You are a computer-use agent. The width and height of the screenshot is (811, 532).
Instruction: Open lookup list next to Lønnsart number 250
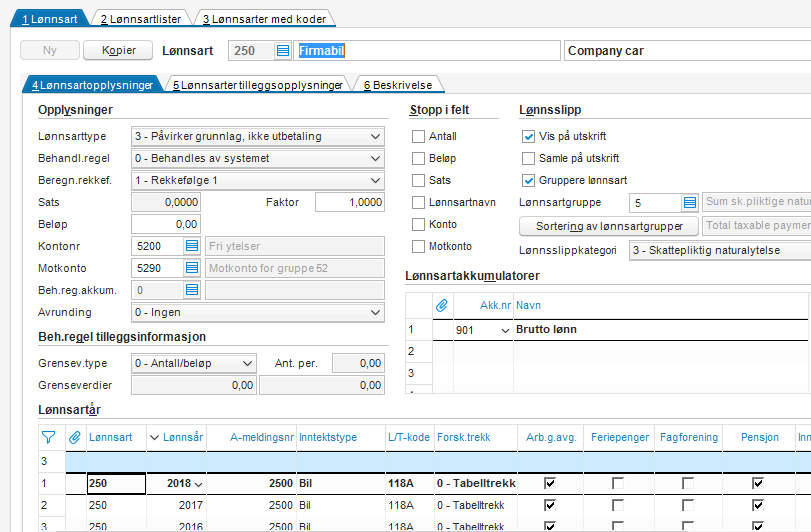[282, 51]
